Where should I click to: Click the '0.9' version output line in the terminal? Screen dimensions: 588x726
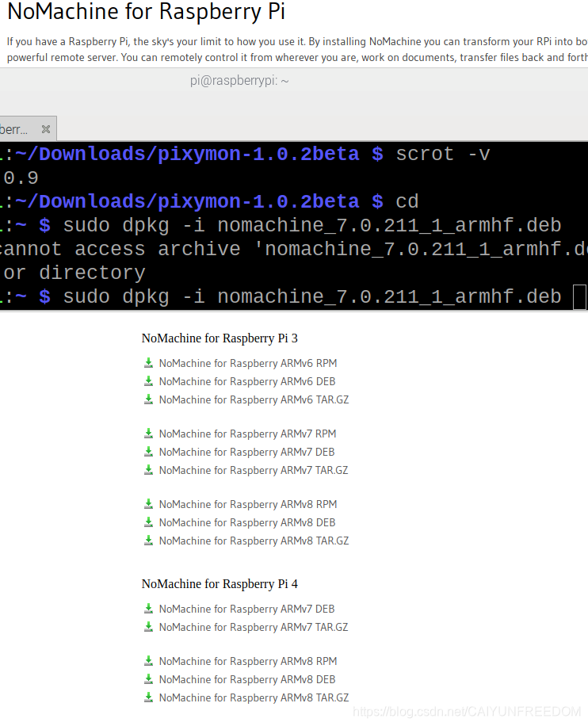[21, 178]
